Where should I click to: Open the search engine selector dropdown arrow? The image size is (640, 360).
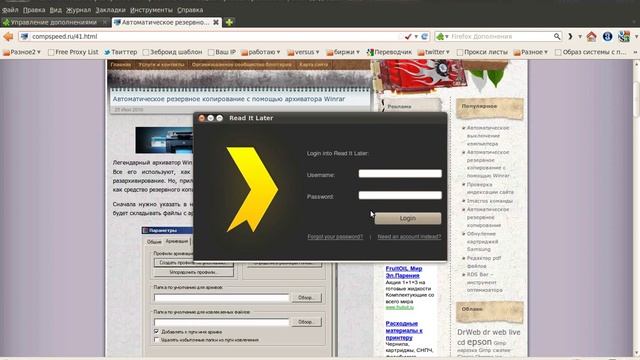pyautogui.click(x=447, y=37)
